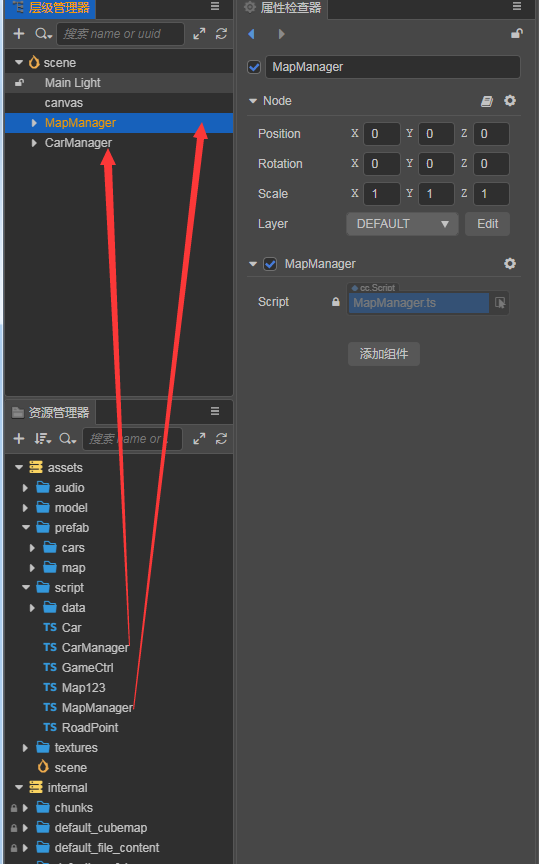Expand the CarManager node in hierarchy
Image resolution: width=539 pixels, height=864 pixels.
pos(34,143)
